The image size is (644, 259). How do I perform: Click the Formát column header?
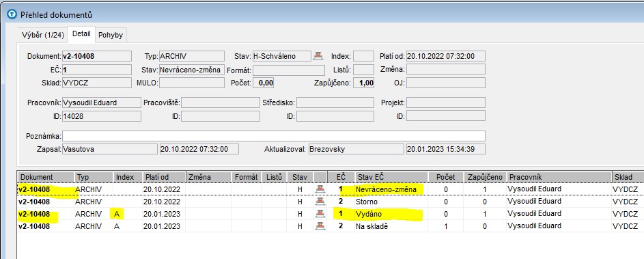click(x=246, y=177)
